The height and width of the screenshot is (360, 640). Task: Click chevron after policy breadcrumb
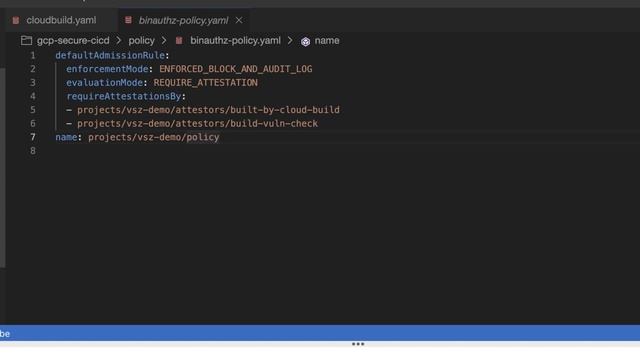point(164,41)
